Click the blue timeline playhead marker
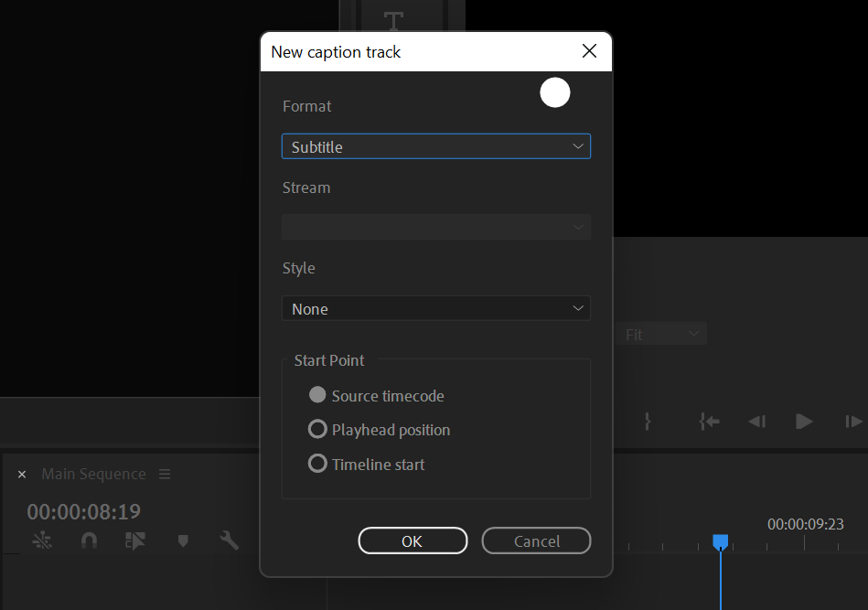This screenshot has height=610, width=868. (x=720, y=542)
